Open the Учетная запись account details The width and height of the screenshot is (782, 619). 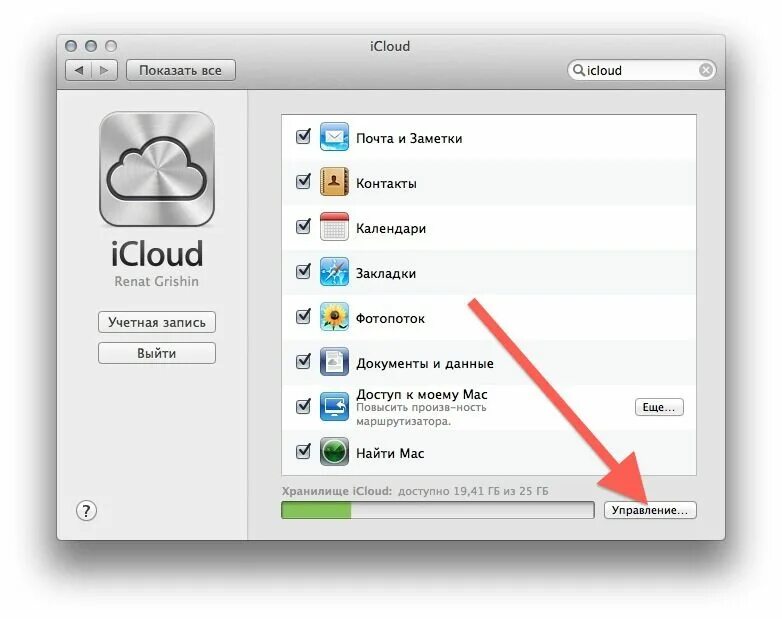tap(157, 322)
